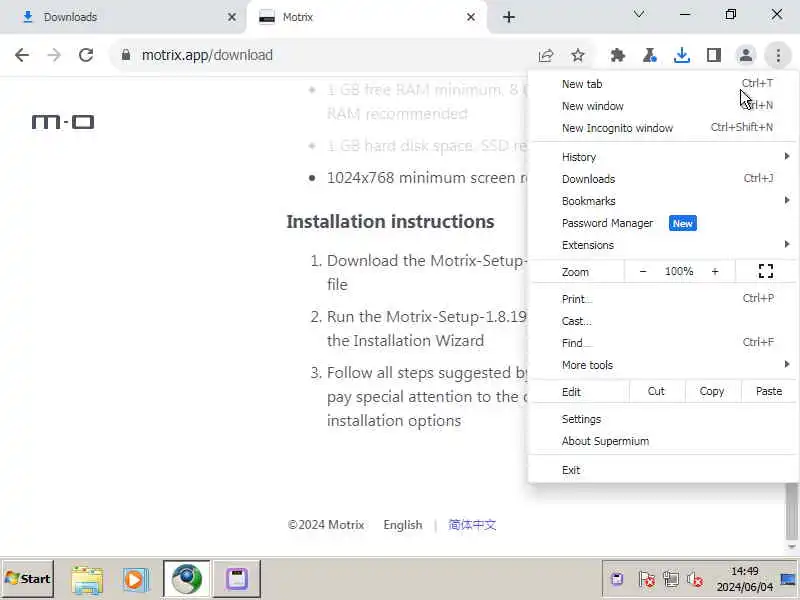Open Settings from the menu

tap(663, 419)
